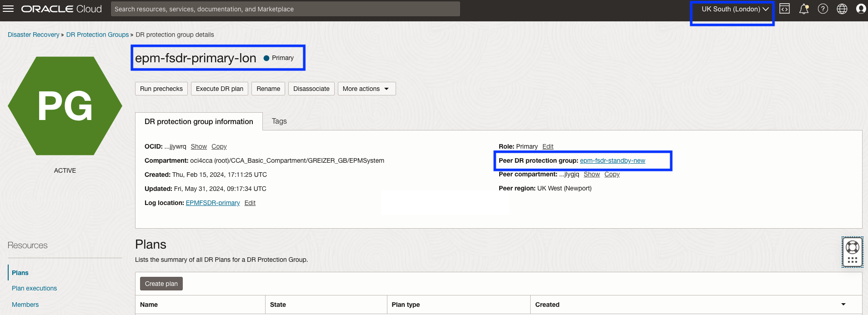Open the language globe menu
This screenshot has width=868, height=315.
(842, 9)
